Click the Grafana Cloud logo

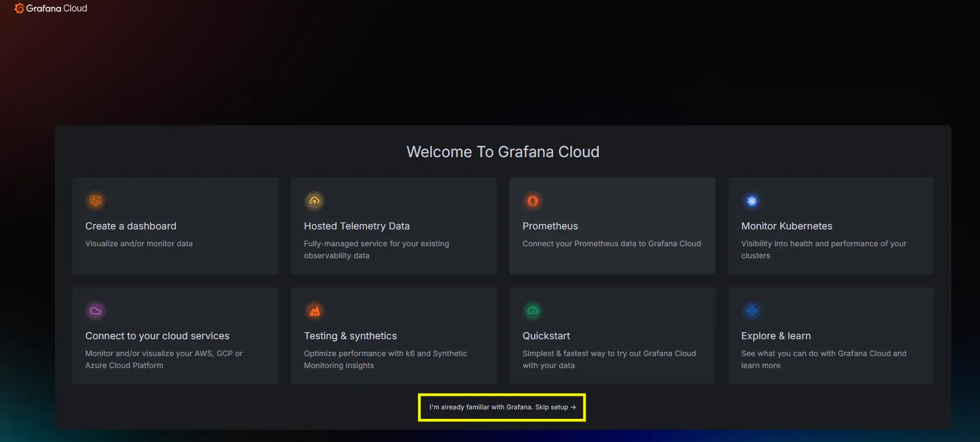[51, 8]
